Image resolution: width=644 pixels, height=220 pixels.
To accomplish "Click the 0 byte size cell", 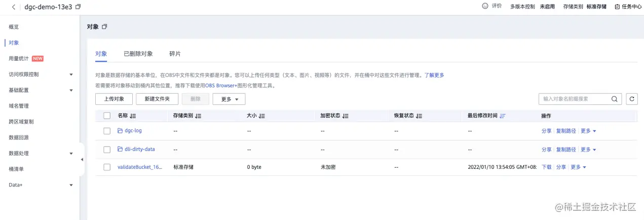I will point(254,167).
